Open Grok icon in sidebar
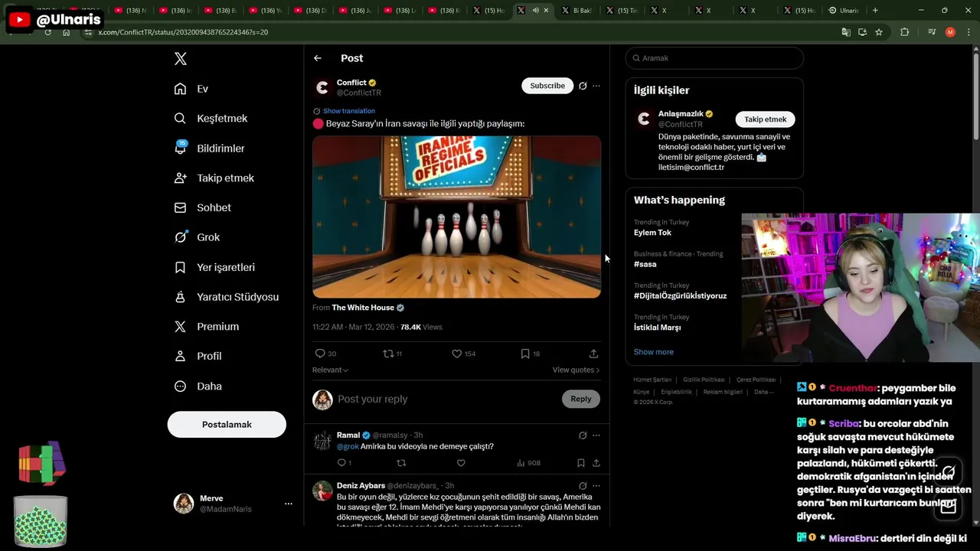The width and height of the screenshot is (980, 551). point(181,236)
